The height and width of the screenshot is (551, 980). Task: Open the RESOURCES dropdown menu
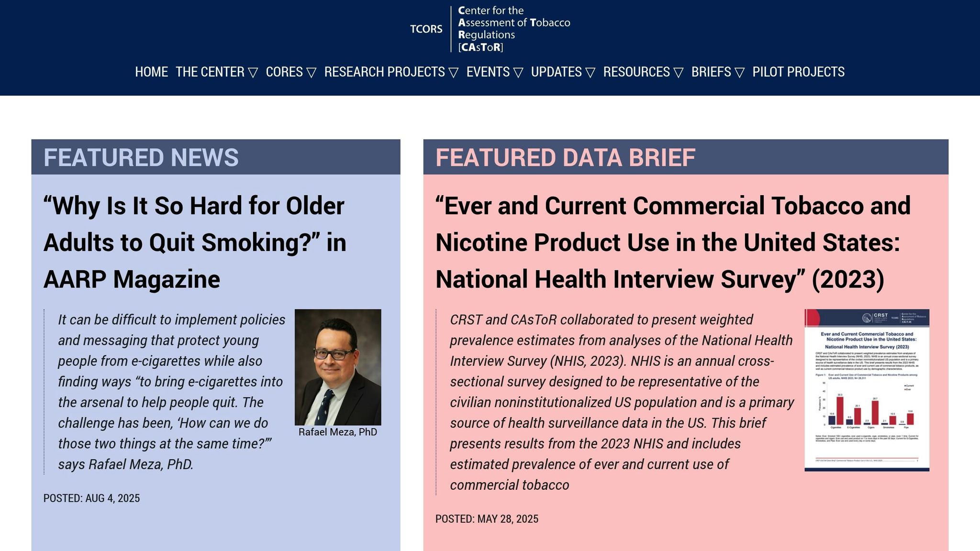point(643,72)
